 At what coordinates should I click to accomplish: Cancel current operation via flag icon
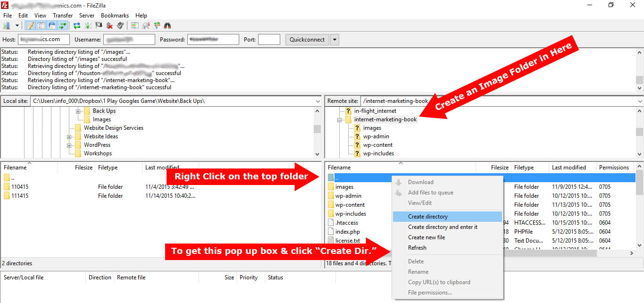tap(99, 25)
